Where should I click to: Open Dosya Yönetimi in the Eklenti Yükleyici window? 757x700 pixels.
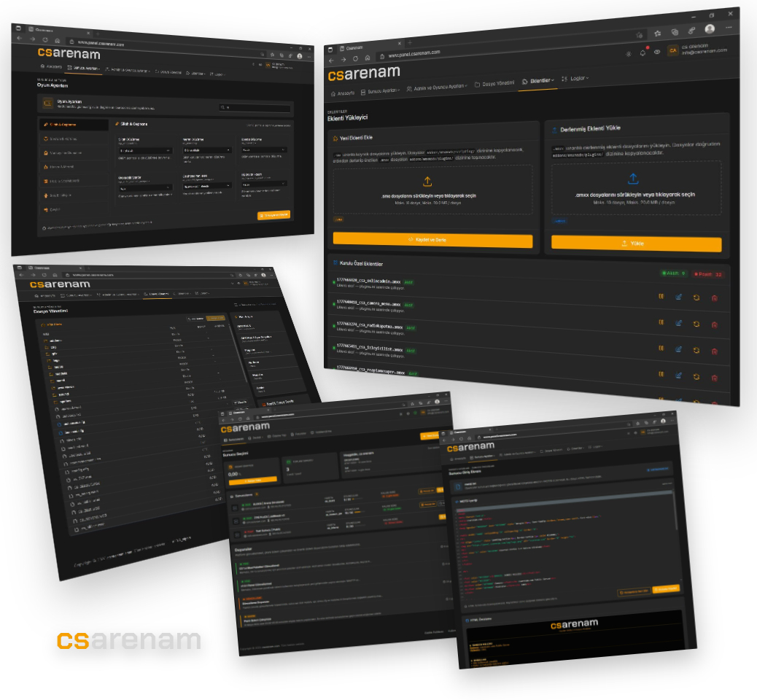494,84
